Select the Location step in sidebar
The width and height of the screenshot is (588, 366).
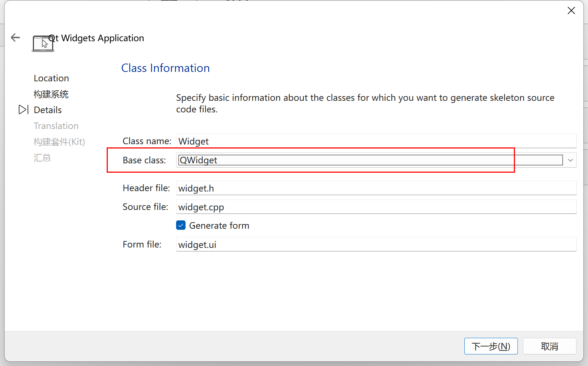[51, 78]
